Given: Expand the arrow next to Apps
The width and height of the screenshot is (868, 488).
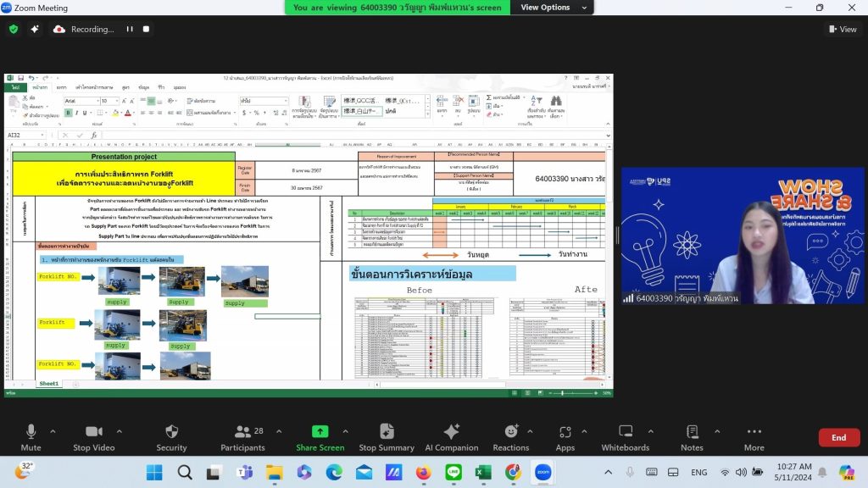Looking at the screenshot, I should coord(584,431).
